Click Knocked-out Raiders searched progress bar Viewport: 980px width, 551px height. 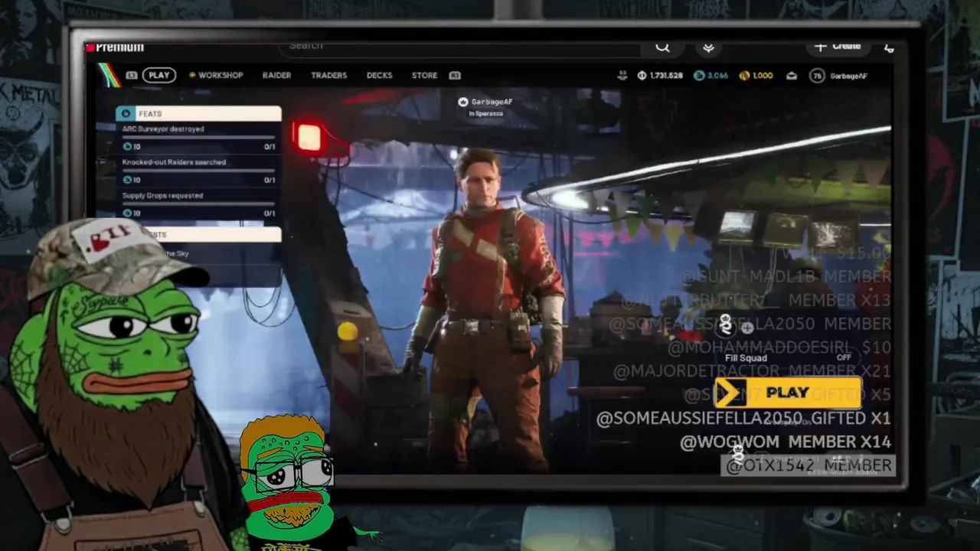[x=198, y=170]
